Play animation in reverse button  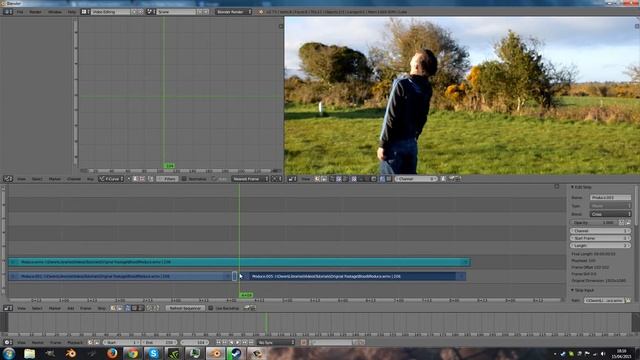click(x=231, y=342)
